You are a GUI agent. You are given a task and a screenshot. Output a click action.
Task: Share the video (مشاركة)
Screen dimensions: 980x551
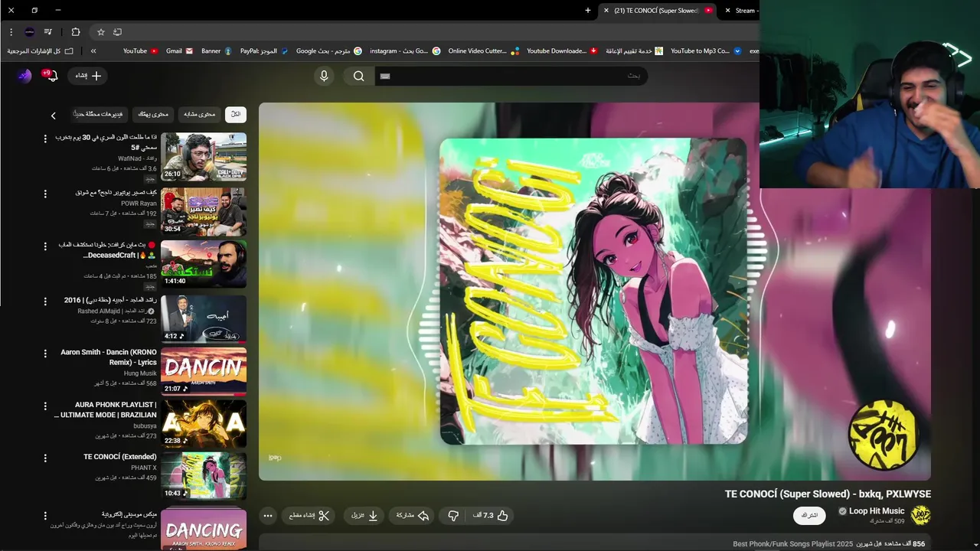412,516
